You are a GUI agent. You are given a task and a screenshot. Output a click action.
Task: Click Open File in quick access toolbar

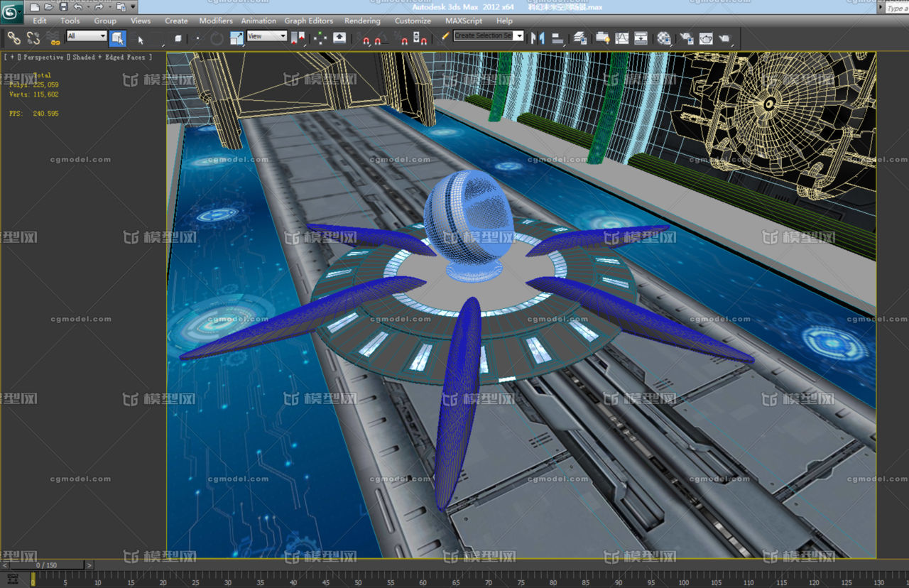tap(49, 7)
